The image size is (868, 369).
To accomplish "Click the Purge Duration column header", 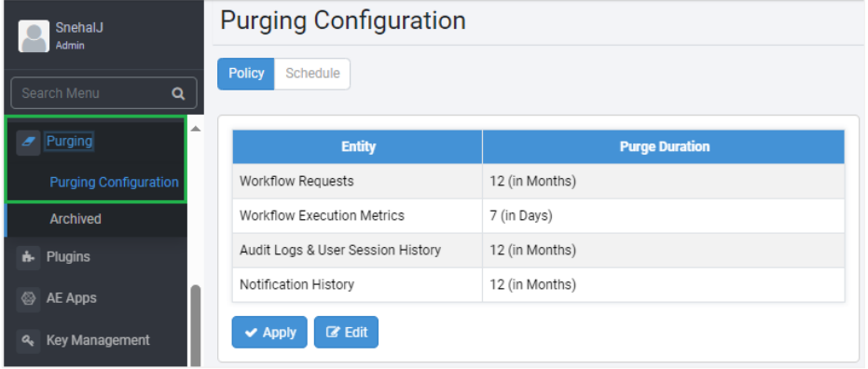I will click(664, 146).
